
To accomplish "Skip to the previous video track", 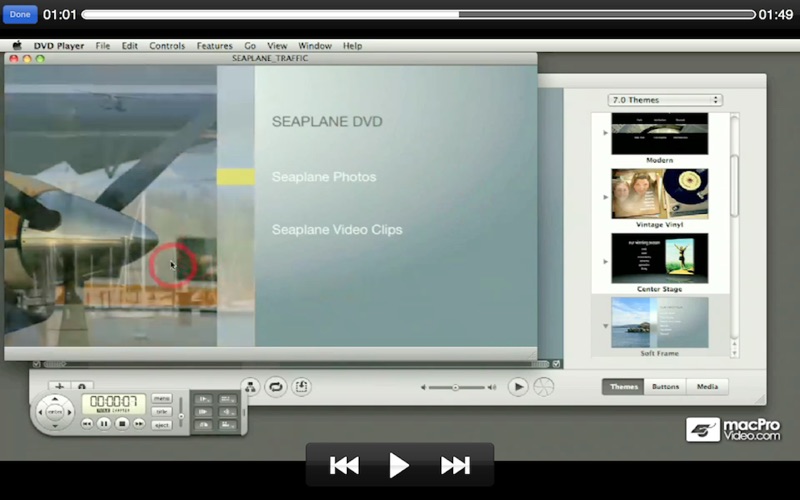I will click(344, 465).
